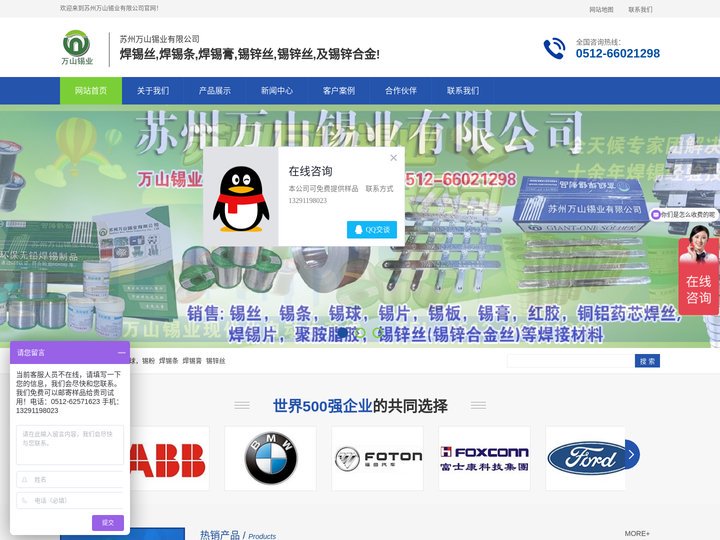Viewport: 720px width, 540px height.
Task: Click the blue phone hotline icon
Action: click(x=554, y=48)
